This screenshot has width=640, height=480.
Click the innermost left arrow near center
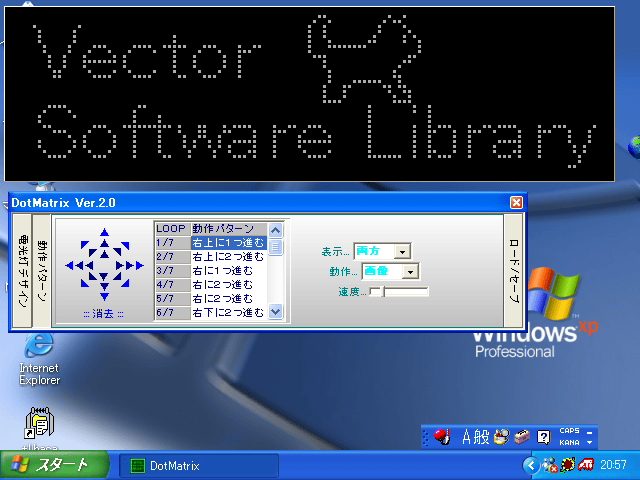point(89,265)
